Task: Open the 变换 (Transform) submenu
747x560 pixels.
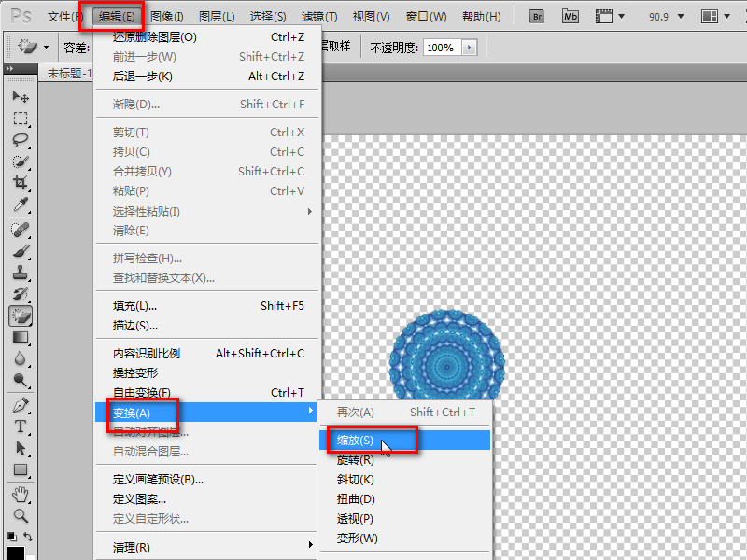Action: pos(206,413)
